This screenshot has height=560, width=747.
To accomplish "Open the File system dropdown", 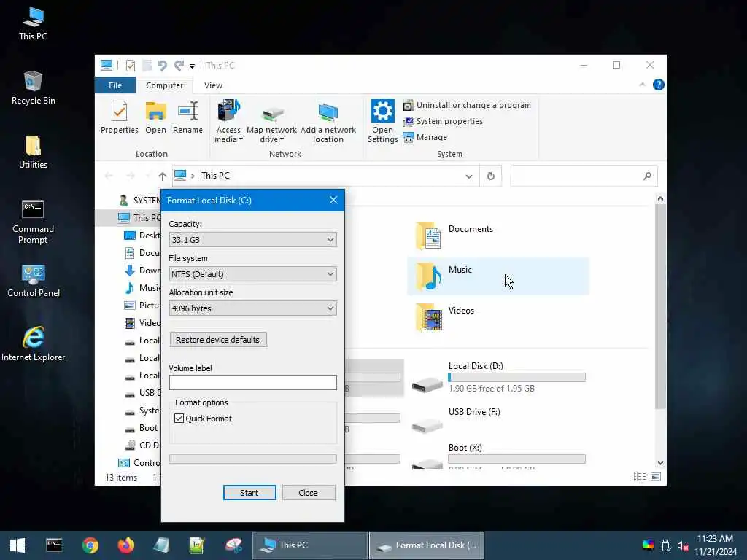I will [252, 274].
